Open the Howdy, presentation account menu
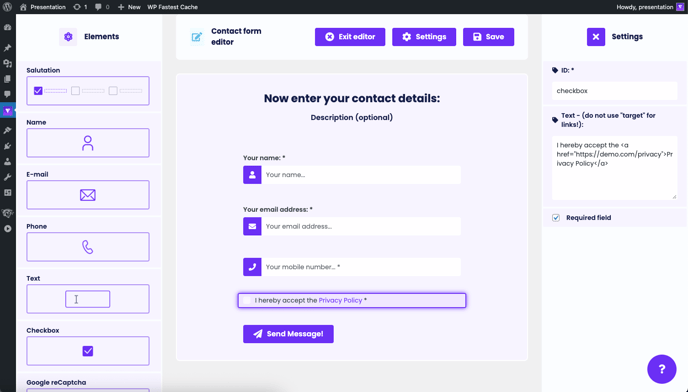Image resolution: width=688 pixels, height=392 pixels. click(650, 7)
